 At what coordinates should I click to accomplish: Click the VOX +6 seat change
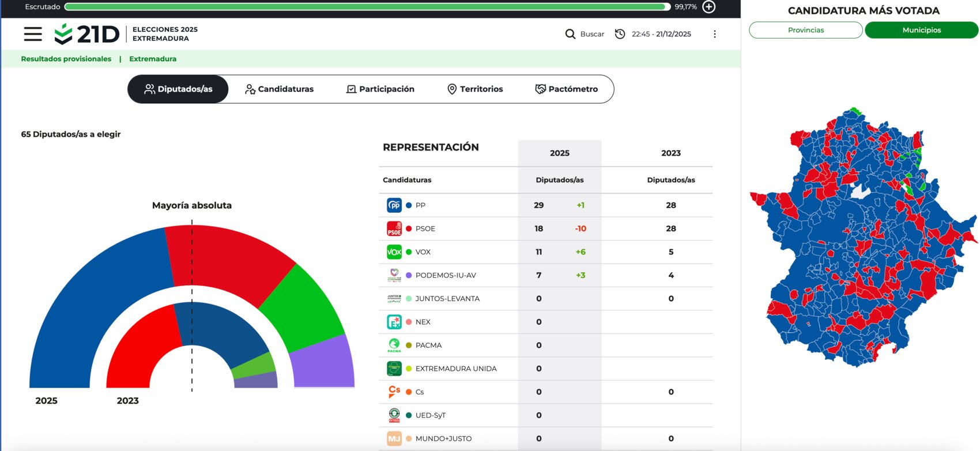click(x=581, y=252)
